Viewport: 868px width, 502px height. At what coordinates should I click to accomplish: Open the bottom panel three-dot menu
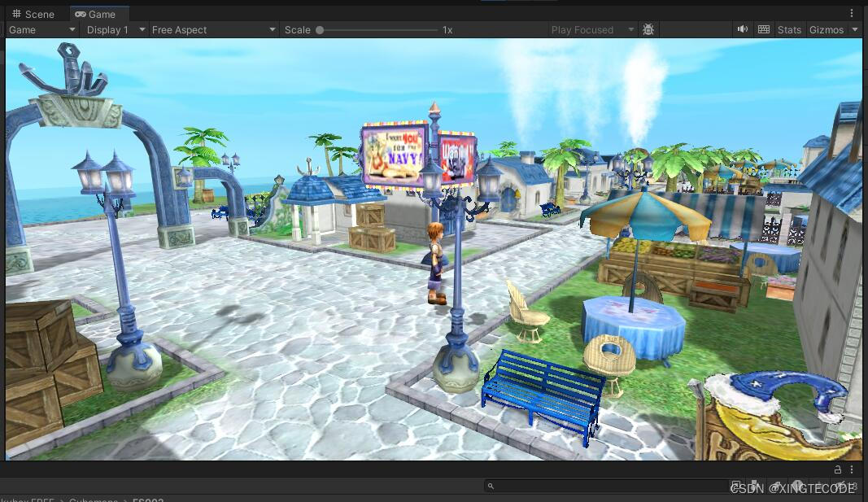(852, 469)
